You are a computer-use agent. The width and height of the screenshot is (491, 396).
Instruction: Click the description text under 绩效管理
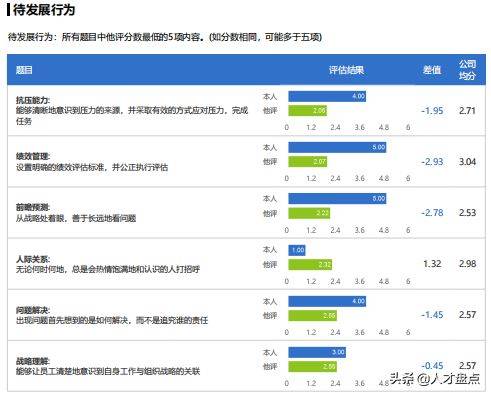[x=92, y=167]
